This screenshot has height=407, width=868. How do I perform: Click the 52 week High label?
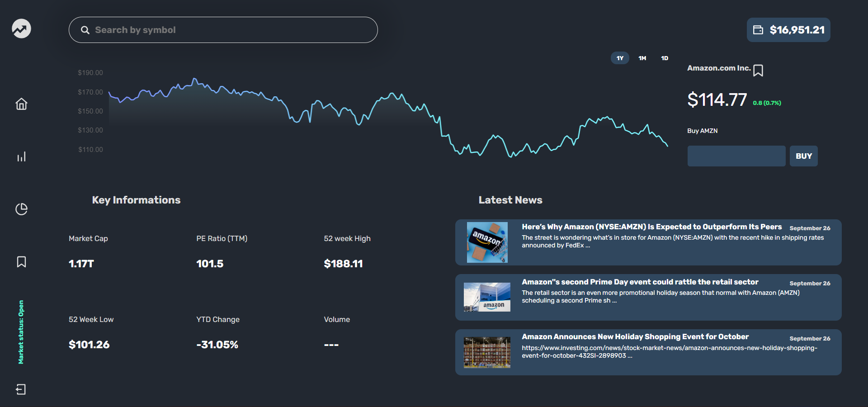(x=347, y=239)
